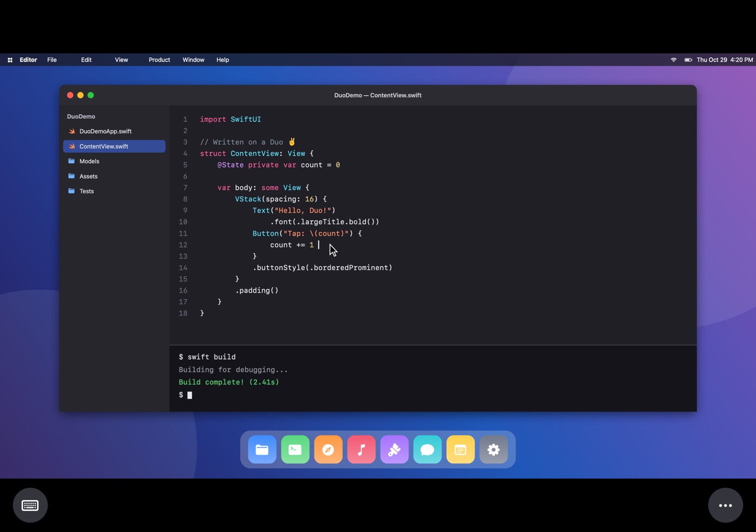This screenshot has width=756, height=532.
Task: Click the ".padding()" code line
Action: (257, 291)
